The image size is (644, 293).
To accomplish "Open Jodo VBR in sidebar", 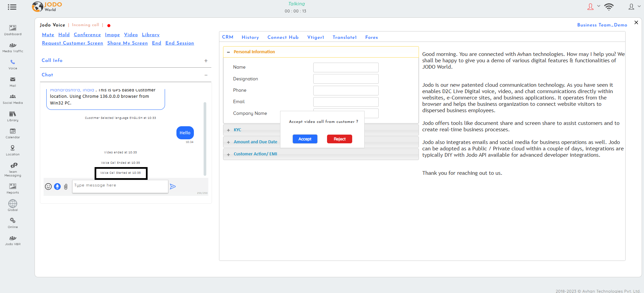I will tap(13, 240).
